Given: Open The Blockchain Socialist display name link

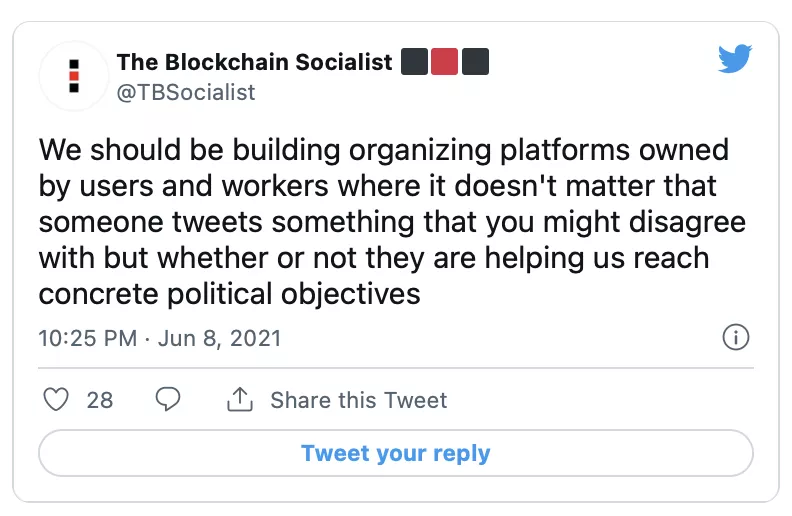Looking at the screenshot, I should point(254,62).
